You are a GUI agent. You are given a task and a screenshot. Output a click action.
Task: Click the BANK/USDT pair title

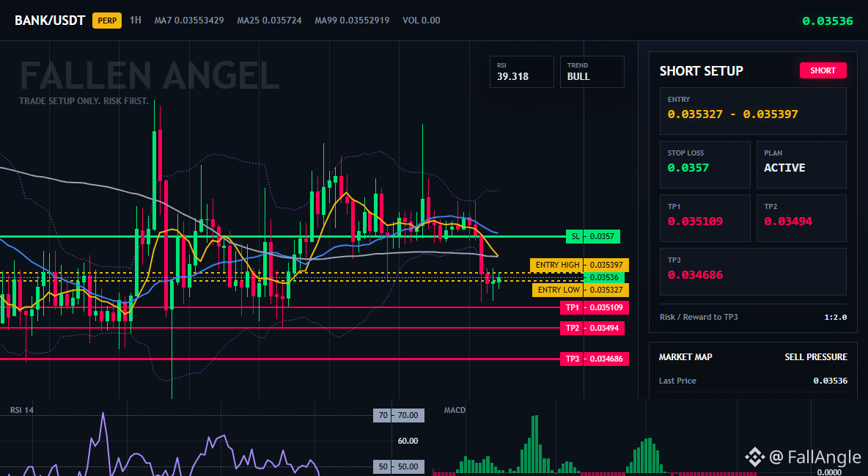tap(50, 21)
